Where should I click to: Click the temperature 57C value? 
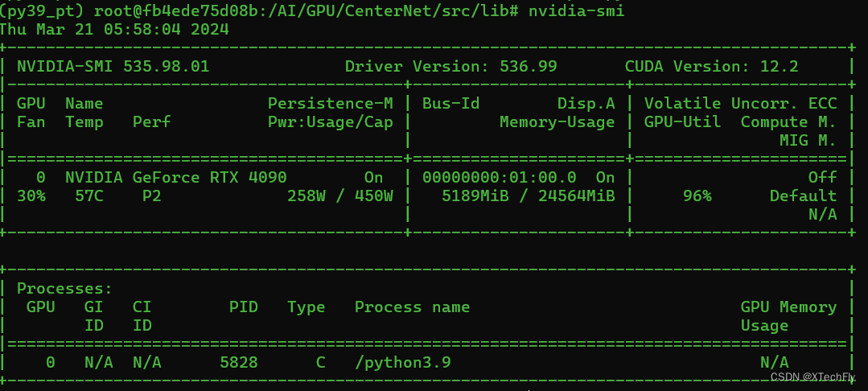89,195
